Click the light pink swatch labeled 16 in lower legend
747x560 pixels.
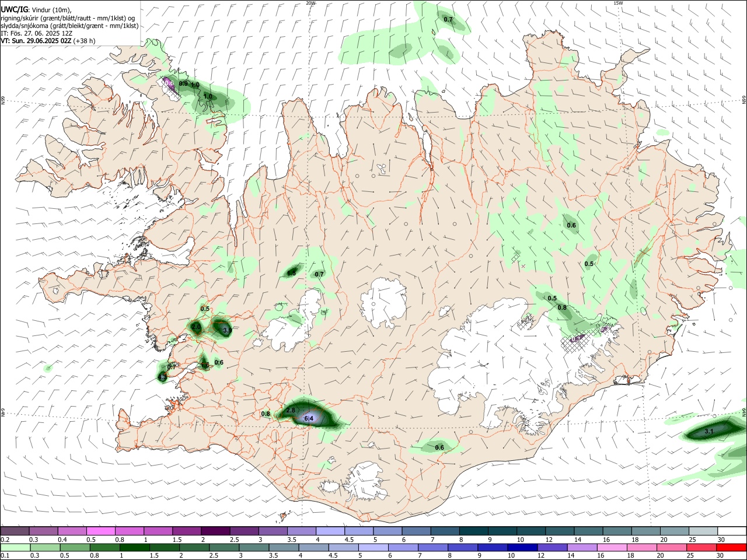click(612, 547)
